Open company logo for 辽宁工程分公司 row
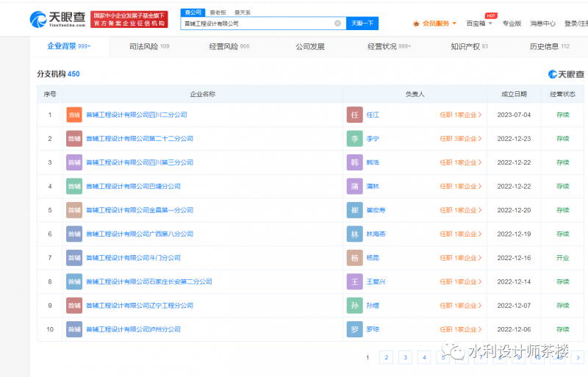 [74, 306]
